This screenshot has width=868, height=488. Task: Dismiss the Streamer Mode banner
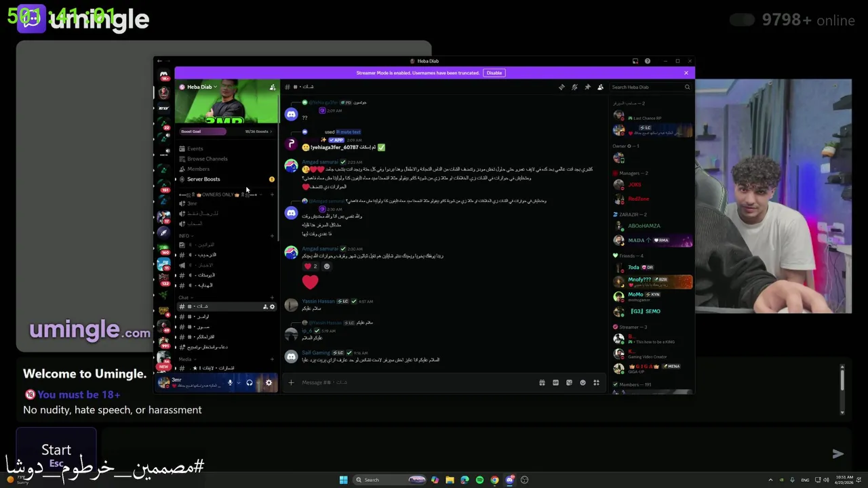[x=686, y=73]
